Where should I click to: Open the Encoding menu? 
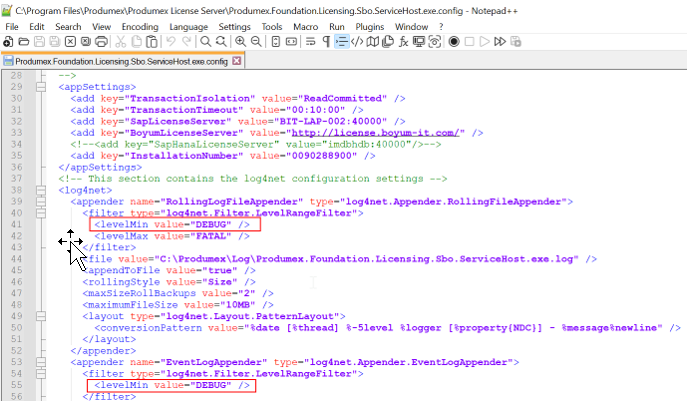(140, 27)
